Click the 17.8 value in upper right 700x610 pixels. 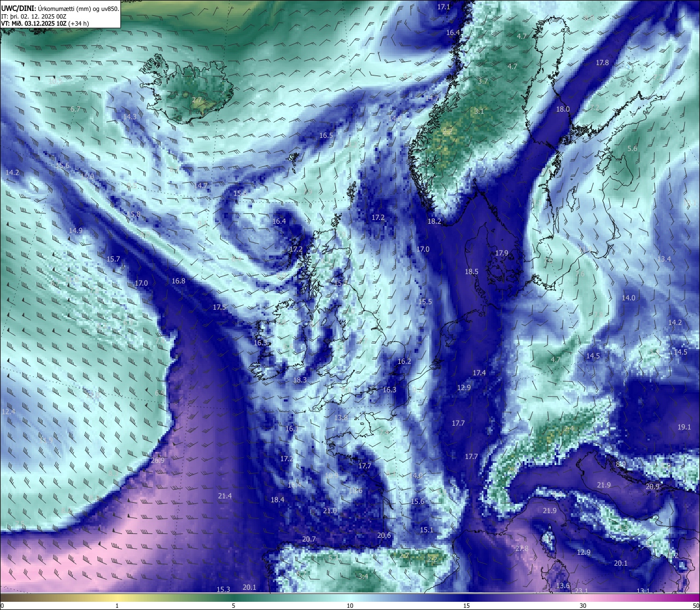(602, 63)
